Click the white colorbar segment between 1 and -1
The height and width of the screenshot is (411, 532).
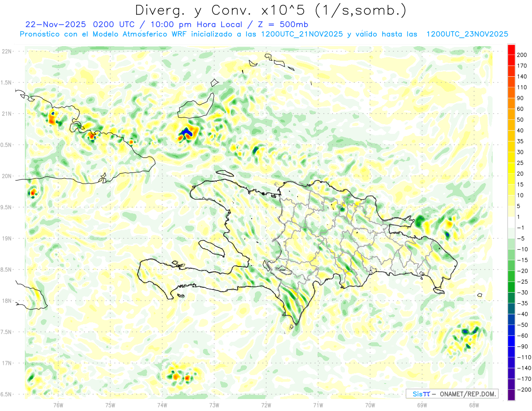[x=511, y=222]
